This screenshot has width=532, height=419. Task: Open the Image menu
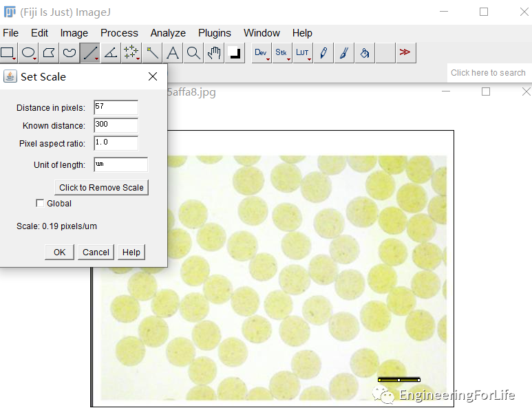(74, 33)
